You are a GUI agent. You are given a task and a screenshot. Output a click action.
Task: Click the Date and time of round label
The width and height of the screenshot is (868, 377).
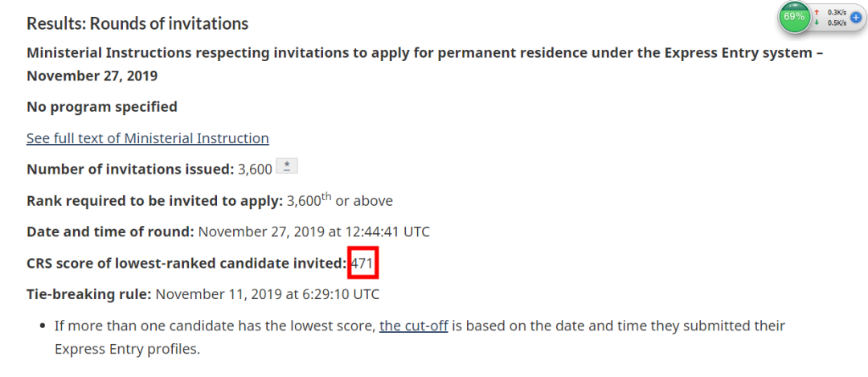coord(110,232)
